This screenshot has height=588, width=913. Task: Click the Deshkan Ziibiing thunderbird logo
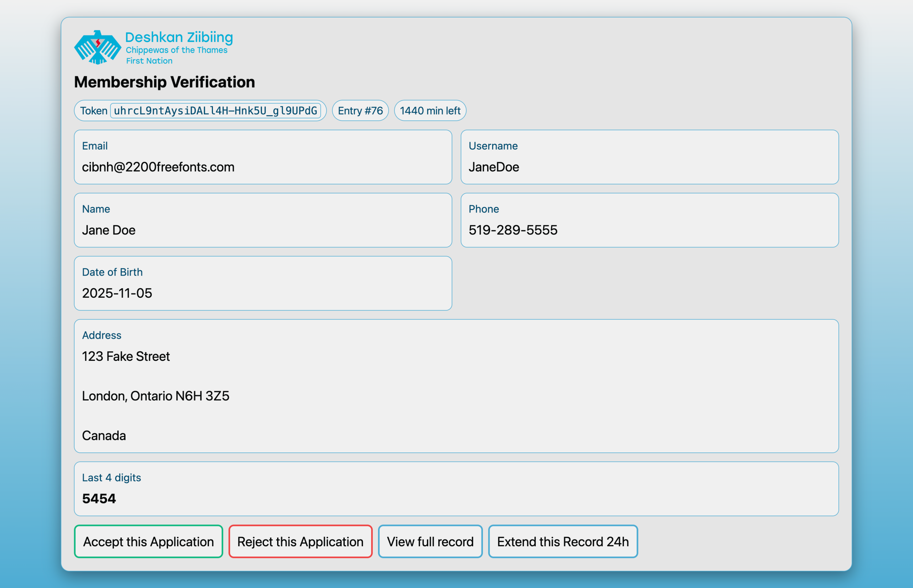pos(98,47)
